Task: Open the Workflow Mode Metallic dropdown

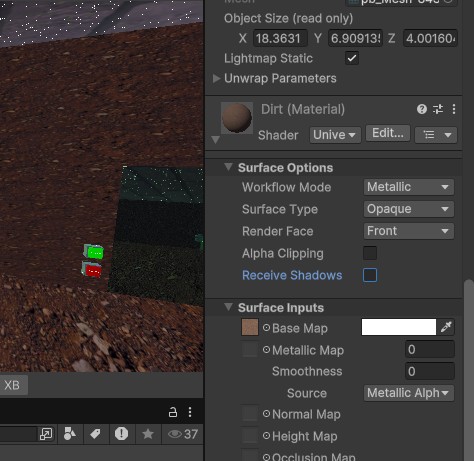Action: (409, 187)
